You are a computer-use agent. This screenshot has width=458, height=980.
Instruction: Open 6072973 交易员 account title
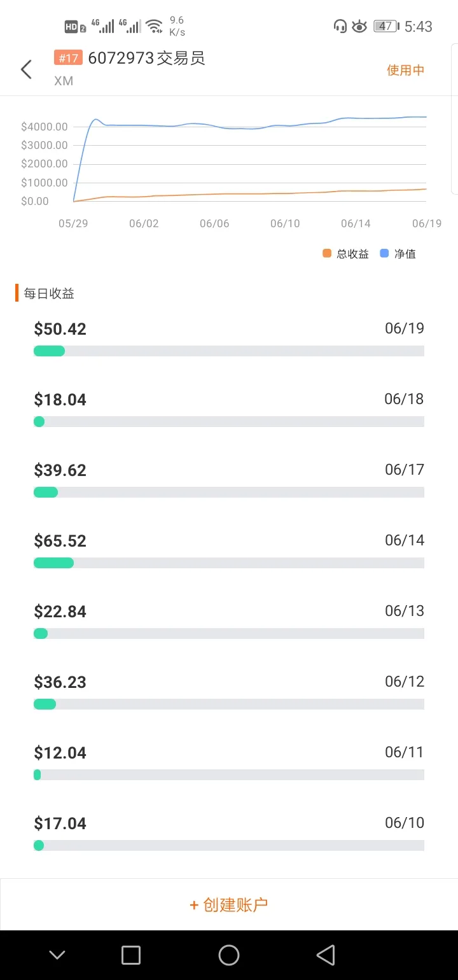(x=146, y=59)
